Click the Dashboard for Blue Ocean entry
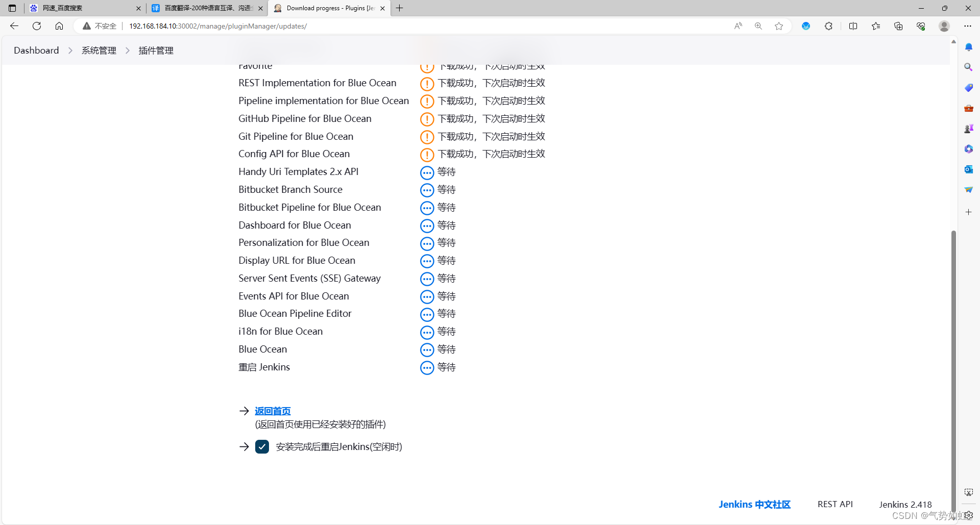Viewport: 980px width, 525px height. pyautogui.click(x=295, y=225)
